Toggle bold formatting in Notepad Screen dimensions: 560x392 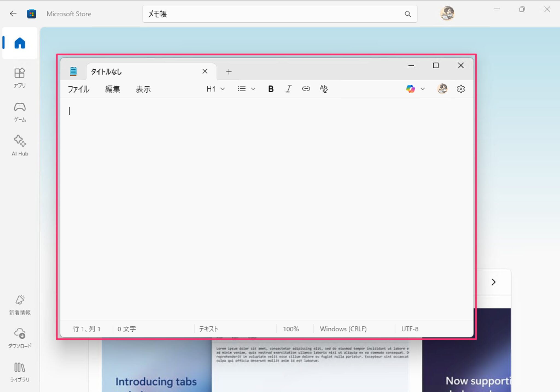click(x=270, y=89)
